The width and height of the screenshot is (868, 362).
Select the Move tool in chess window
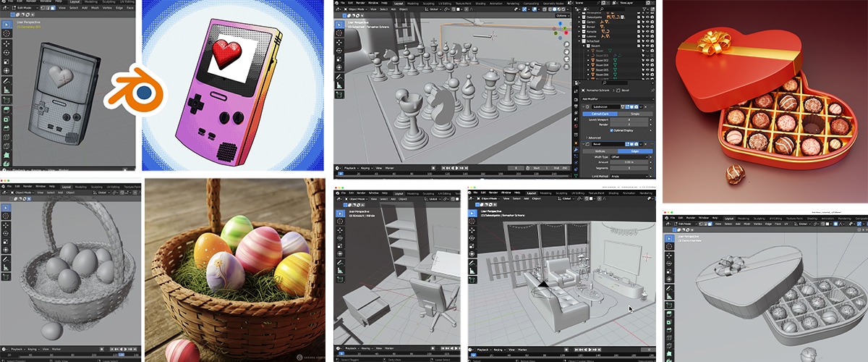coord(339,42)
